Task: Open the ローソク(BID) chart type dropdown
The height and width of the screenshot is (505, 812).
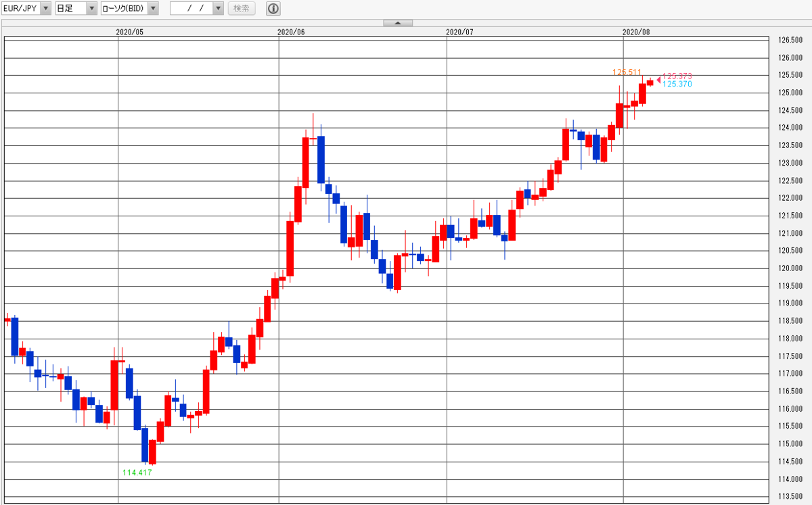Action: 129,8
